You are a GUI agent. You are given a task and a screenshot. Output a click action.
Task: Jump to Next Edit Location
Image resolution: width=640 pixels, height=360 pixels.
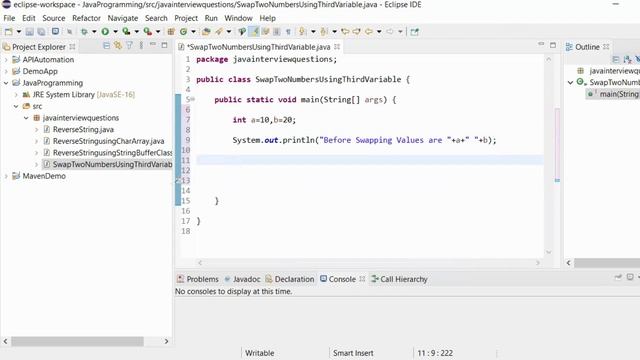(x=356, y=31)
